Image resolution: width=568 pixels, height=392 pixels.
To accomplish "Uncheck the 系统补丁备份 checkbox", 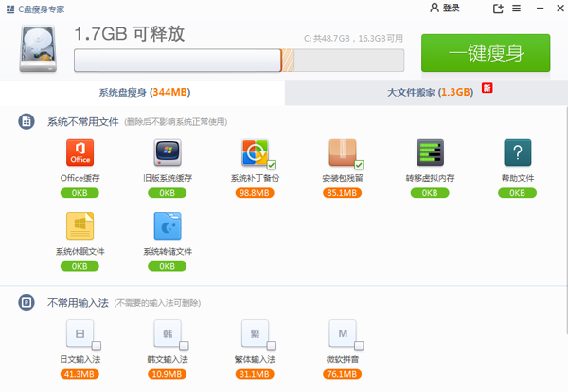I will point(272,165).
